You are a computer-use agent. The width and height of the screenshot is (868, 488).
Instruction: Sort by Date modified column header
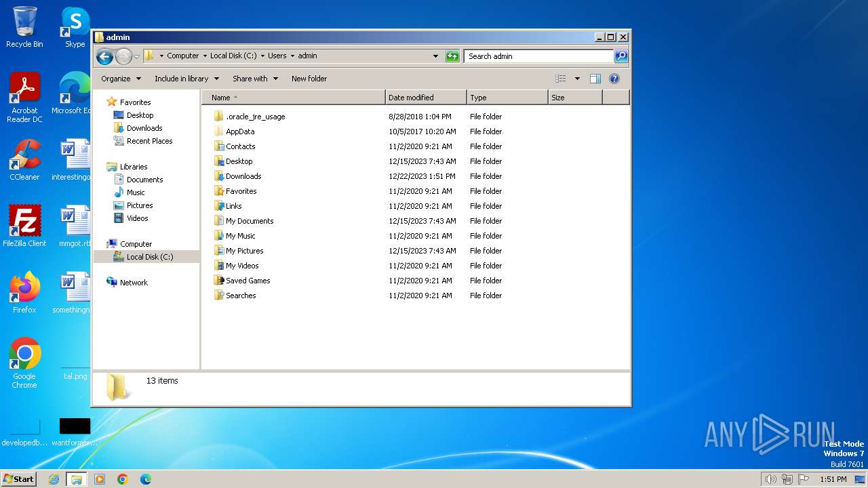426,98
